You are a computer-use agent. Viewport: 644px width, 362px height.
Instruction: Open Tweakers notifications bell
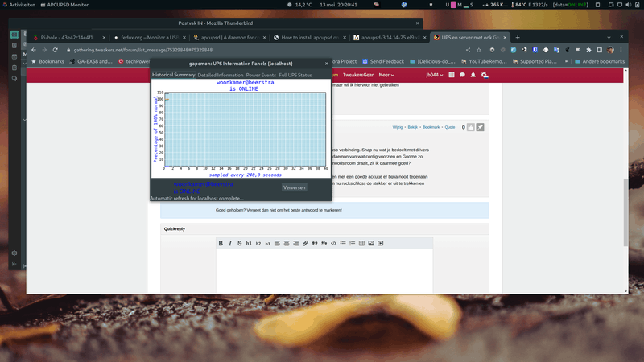click(x=473, y=75)
